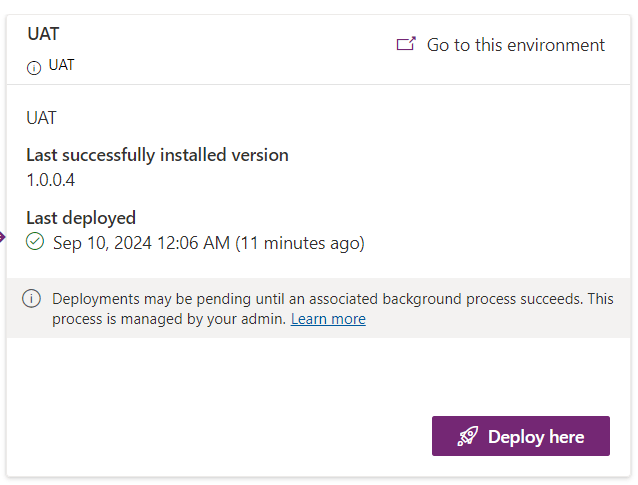Click the version number 1.0.0.4
This screenshot has width=638, height=485.
(51, 180)
